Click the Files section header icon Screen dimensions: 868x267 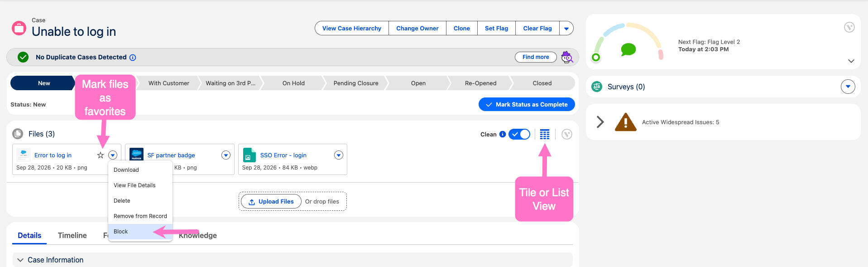[18, 134]
